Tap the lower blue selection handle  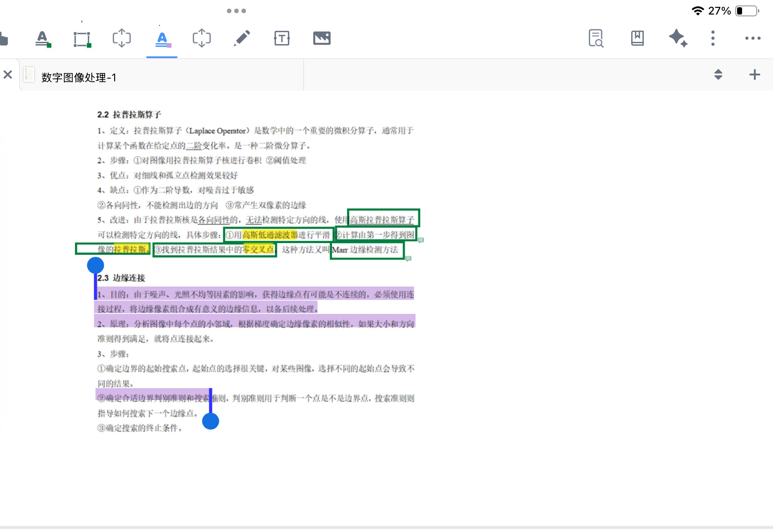(x=211, y=421)
